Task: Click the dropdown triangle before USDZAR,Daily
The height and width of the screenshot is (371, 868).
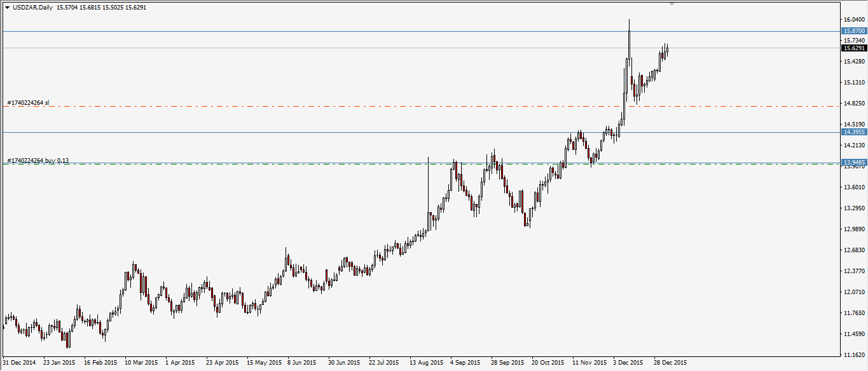Action: click(7, 7)
